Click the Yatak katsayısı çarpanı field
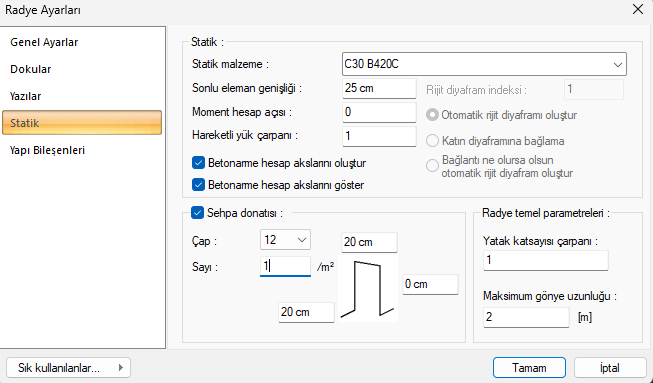The image size is (653, 383). pos(546,261)
